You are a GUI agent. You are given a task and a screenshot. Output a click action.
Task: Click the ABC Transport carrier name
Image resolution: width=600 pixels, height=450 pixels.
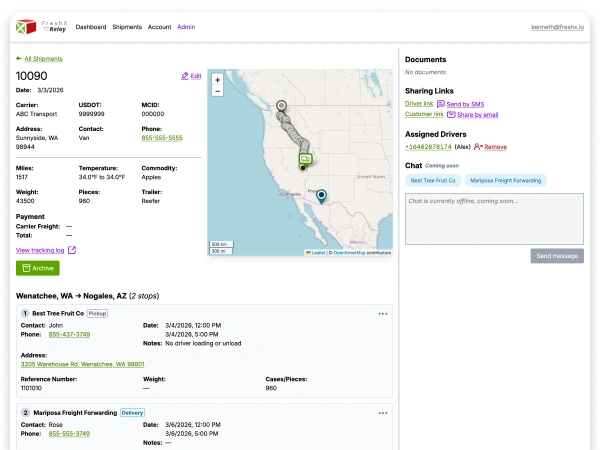tap(36, 114)
